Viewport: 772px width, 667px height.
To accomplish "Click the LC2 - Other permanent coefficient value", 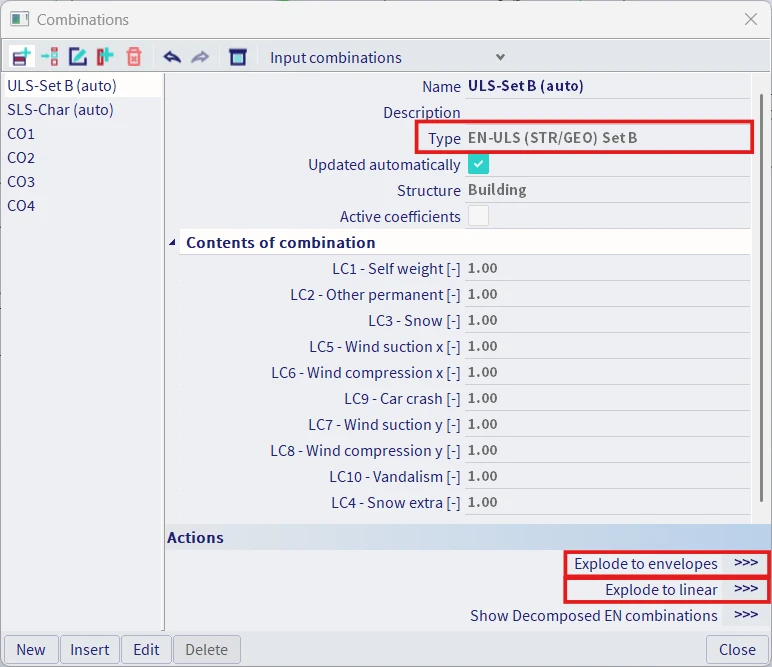I will tap(607, 294).
